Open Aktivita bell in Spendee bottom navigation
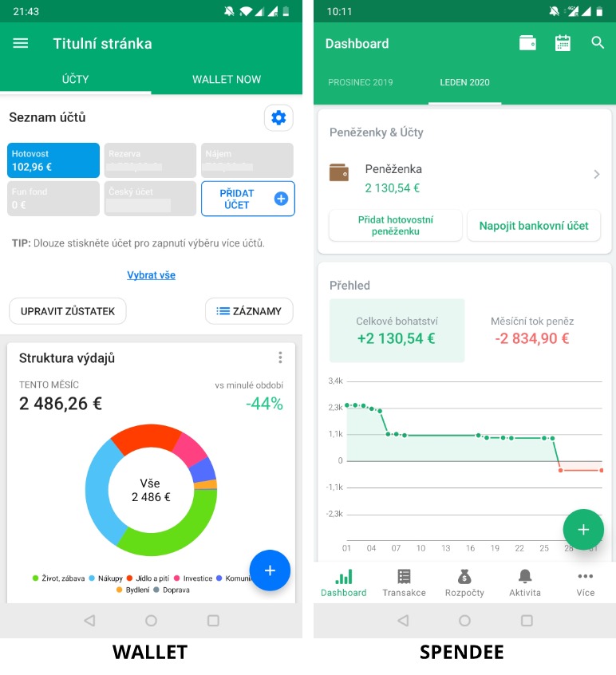This screenshot has width=616, height=675. click(525, 583)
